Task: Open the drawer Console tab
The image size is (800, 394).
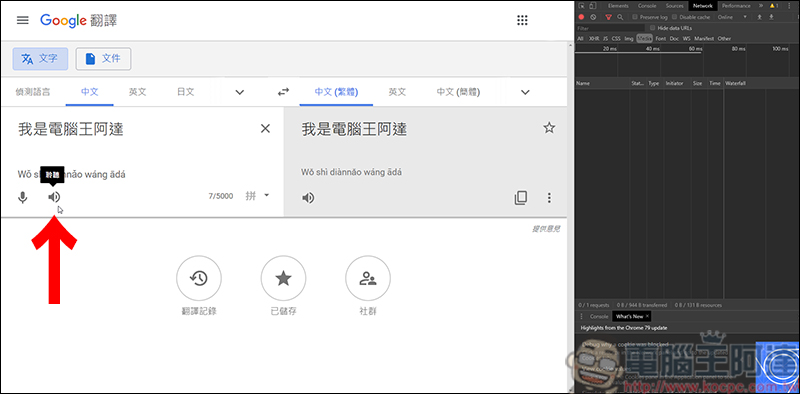Action: coord(599,316)
